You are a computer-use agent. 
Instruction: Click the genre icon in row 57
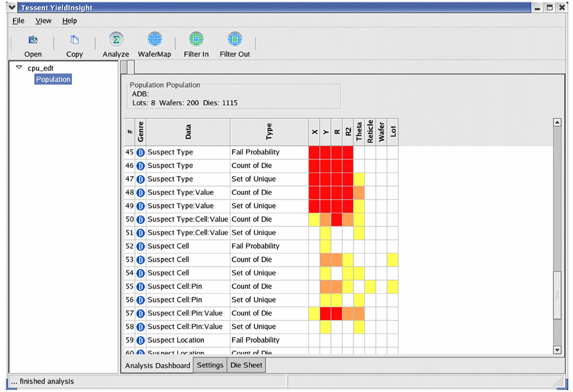[x=140, y=313]
